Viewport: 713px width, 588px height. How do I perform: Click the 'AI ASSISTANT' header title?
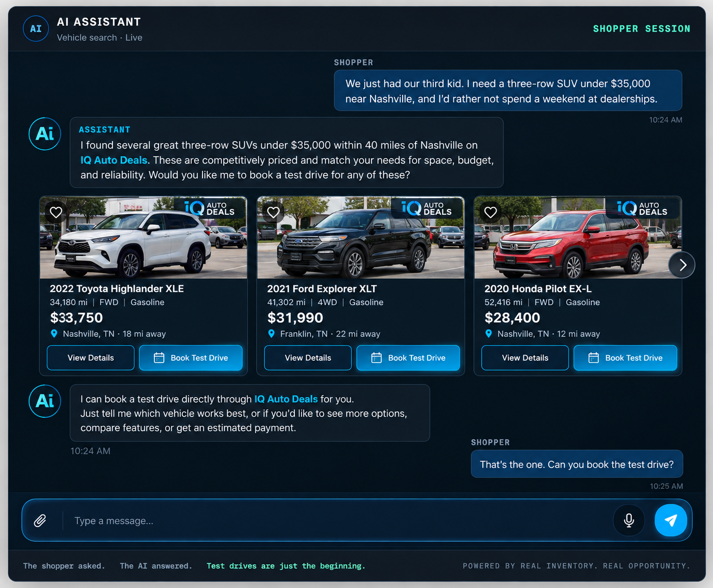[99, 22]
